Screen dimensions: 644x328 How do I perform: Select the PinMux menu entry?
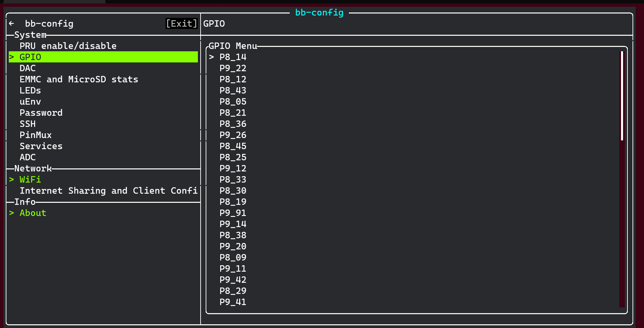[x=35, y=135]
